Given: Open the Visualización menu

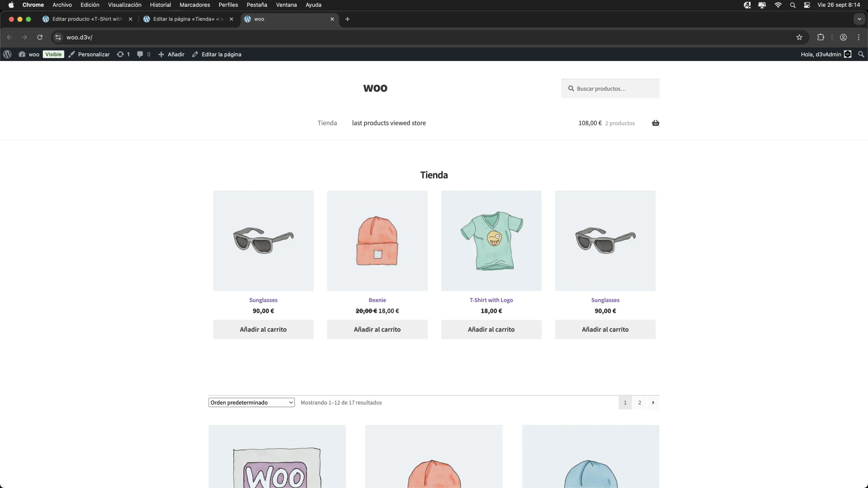Looking at the screenshot, I should point(124,5).
